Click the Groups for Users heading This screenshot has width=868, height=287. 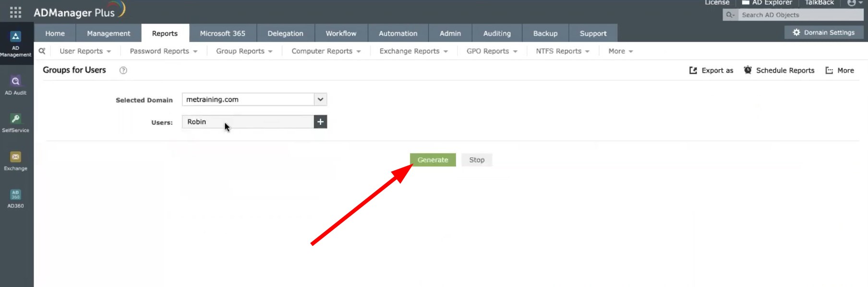point(74,70)
